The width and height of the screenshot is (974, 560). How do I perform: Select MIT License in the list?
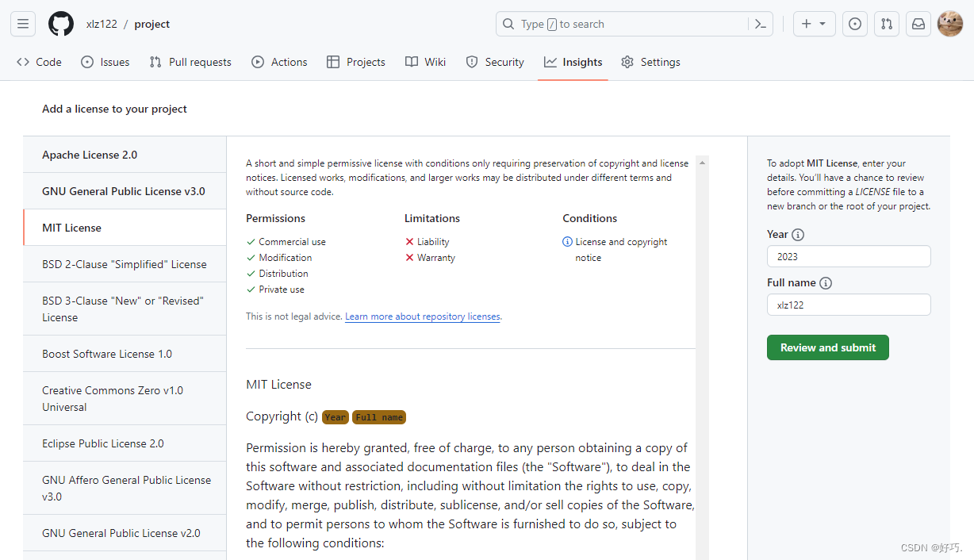pyautogui.click(x=125, y=228)
